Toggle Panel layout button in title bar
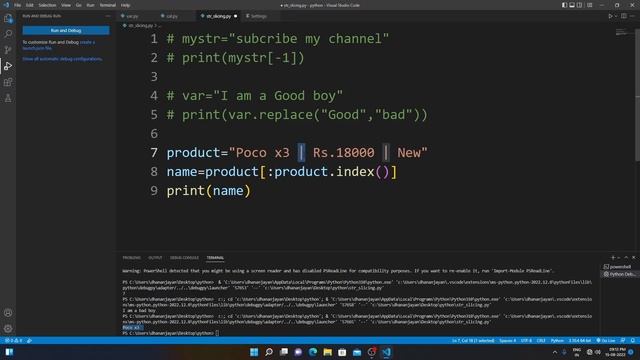 tap(572, 5)
